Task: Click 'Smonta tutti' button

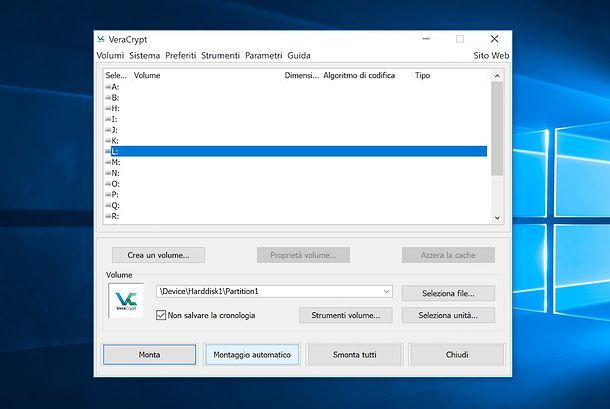Action: click(x=354, y=355)
